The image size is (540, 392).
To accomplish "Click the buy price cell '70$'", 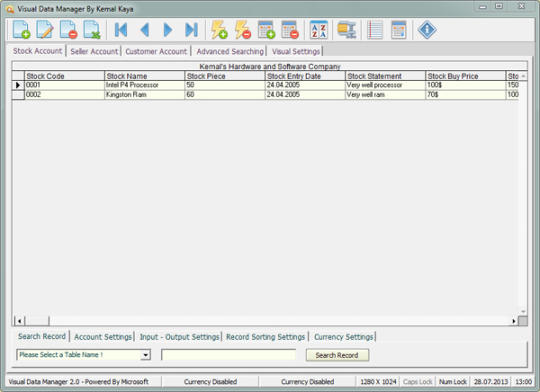I will 466,95.
